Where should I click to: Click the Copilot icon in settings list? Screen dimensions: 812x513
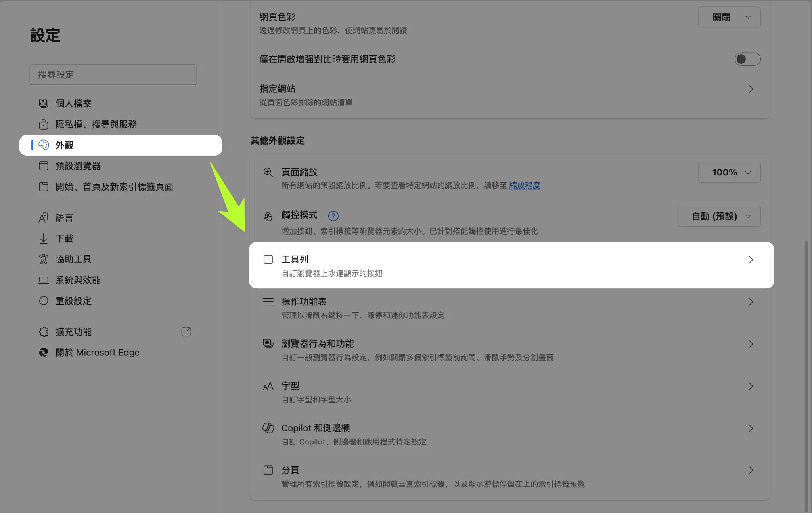(268, 428)
